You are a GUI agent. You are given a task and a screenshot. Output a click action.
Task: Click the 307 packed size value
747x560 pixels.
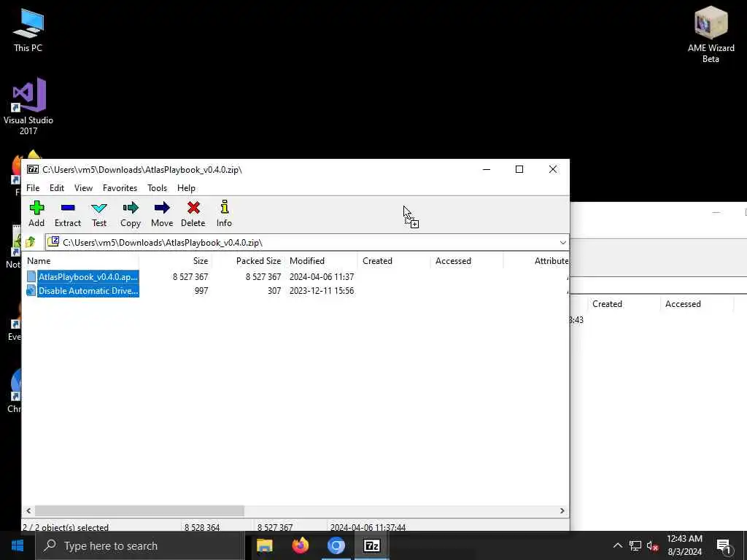(x=274, y=290)
